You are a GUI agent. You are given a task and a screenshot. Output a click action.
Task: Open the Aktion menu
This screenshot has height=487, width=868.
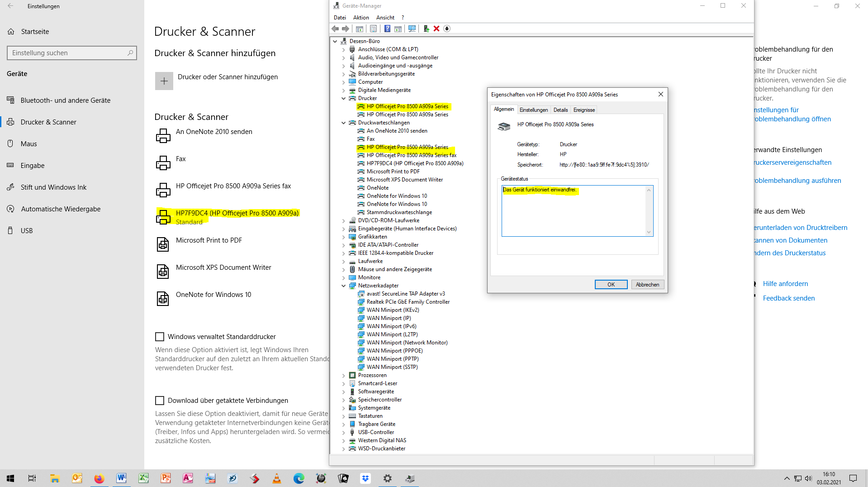tap(361, 18)
